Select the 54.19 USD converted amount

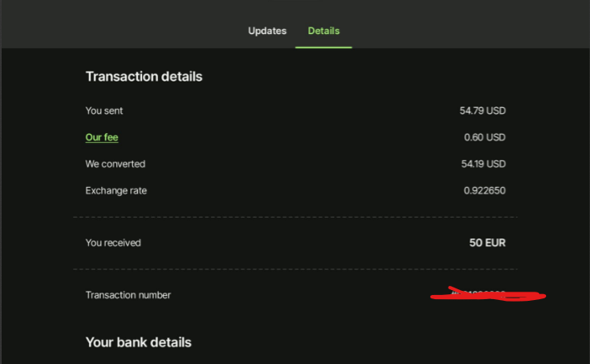click(484, 164)
